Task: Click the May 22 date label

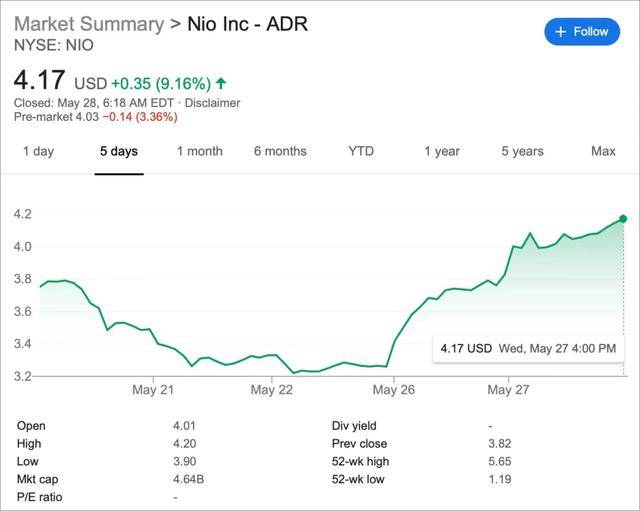Action: coord(271,389)
